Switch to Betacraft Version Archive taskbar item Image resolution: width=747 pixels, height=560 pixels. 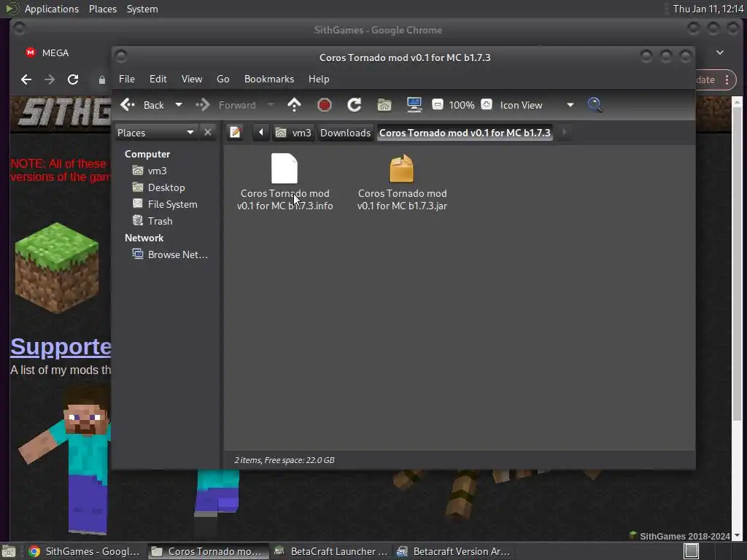[453, 551]
